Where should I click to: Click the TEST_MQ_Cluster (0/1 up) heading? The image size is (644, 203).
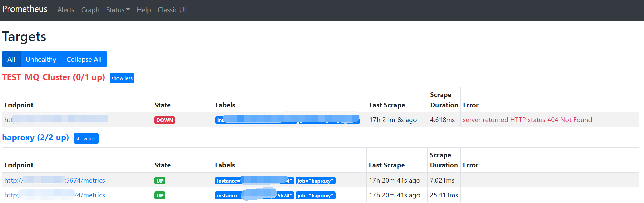pos(53,77)
